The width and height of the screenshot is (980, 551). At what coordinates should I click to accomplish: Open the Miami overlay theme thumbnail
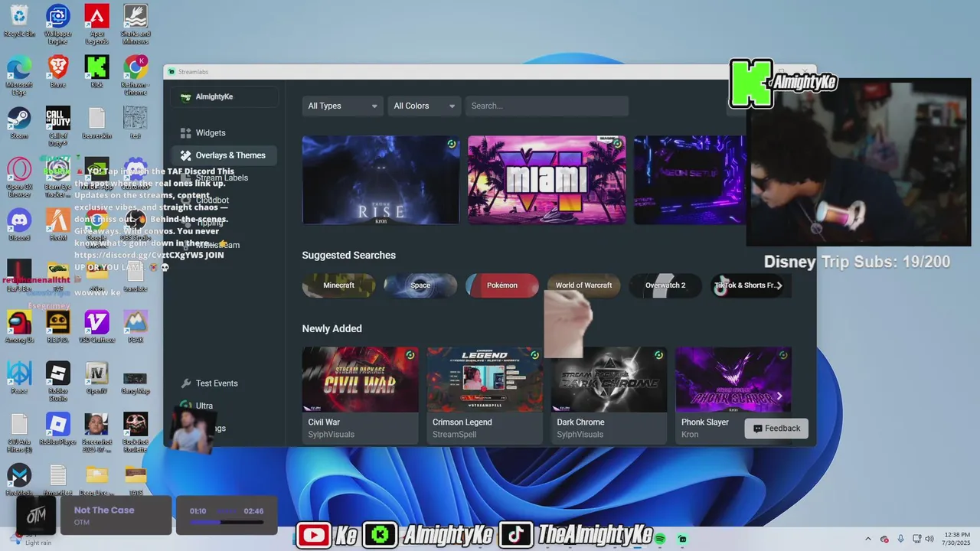click(547, 180)
